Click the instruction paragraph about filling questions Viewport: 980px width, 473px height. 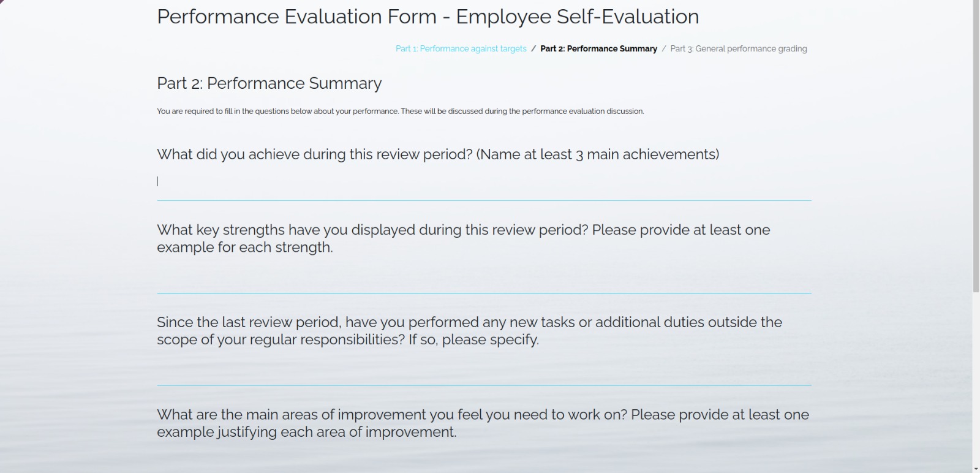pos(401,112)
